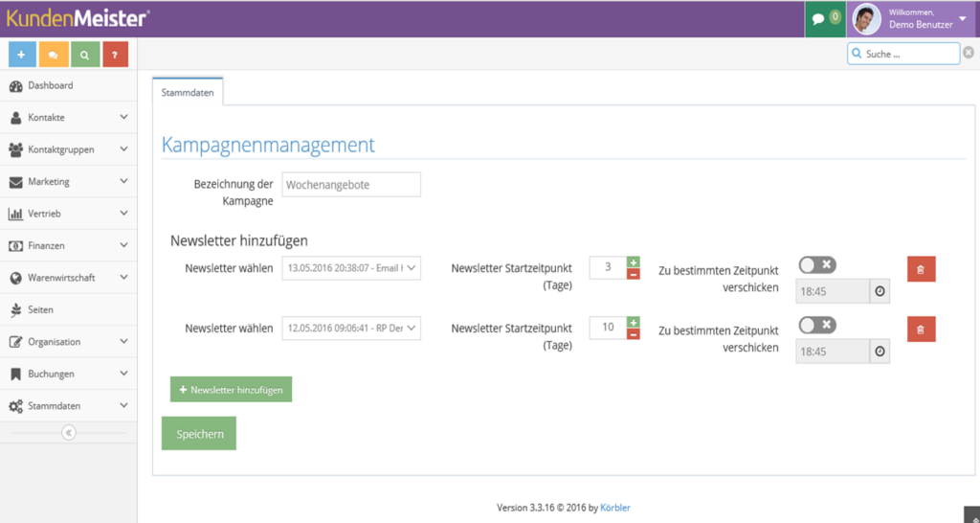The height and width of the screenshot is (523, 980).
Task: Click the green Newsletter hinzufügen button
Action: (x=231, y=389)
